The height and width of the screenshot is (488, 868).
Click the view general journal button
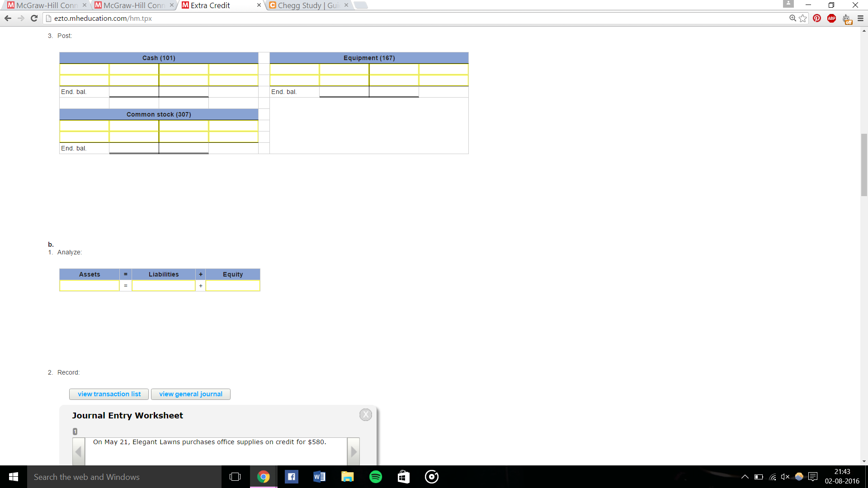click(190, 394)
